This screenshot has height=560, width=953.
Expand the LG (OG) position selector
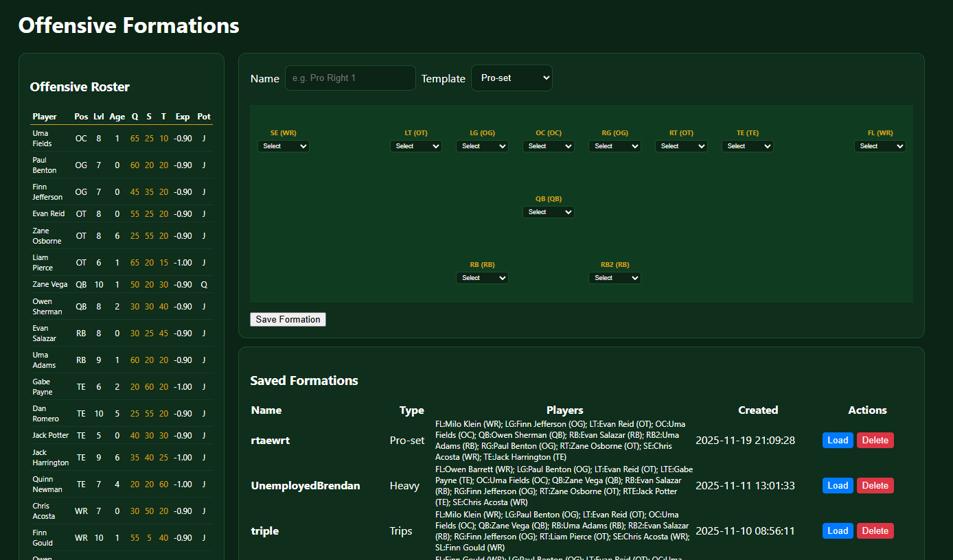(x=482, y=146)
